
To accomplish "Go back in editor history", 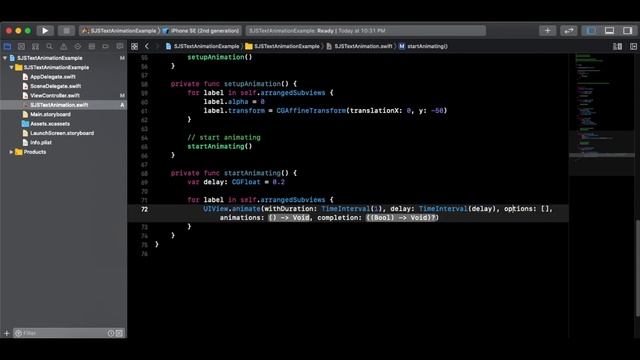I will coord(147,47).
